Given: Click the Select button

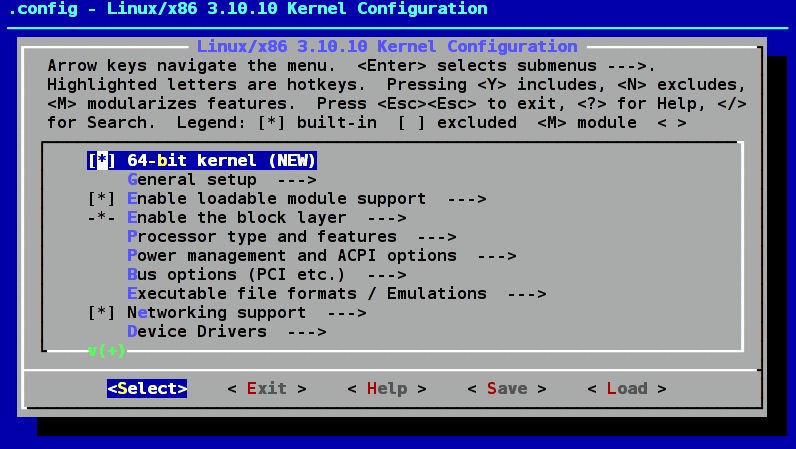Looking at the screenshot, I should coord(147,389).
